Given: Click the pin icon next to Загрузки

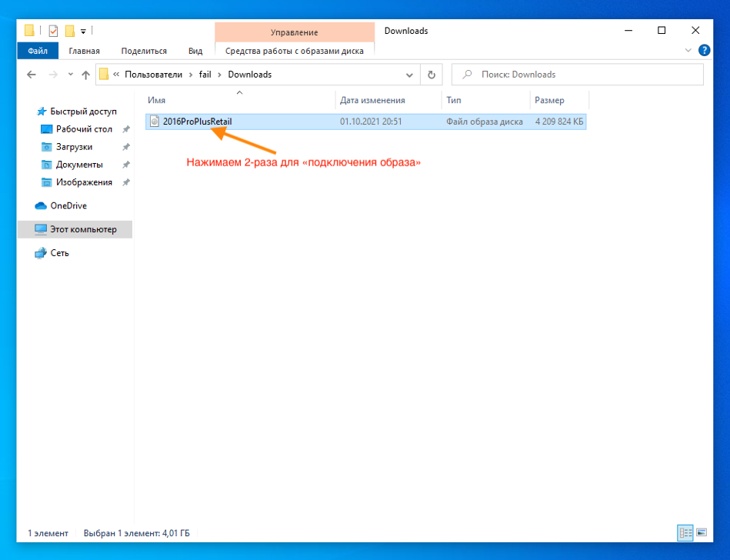Looking at the screenshot, I should (x=125, y=147).
